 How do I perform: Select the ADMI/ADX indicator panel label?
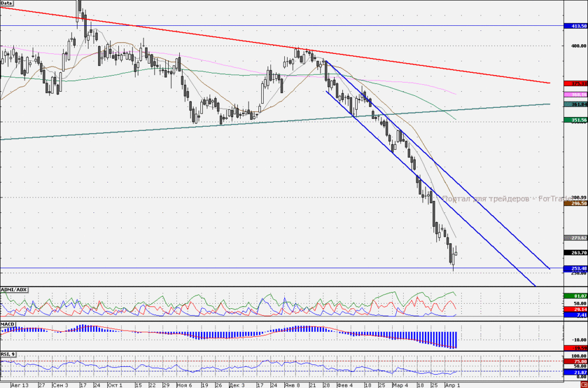[14, 290]
